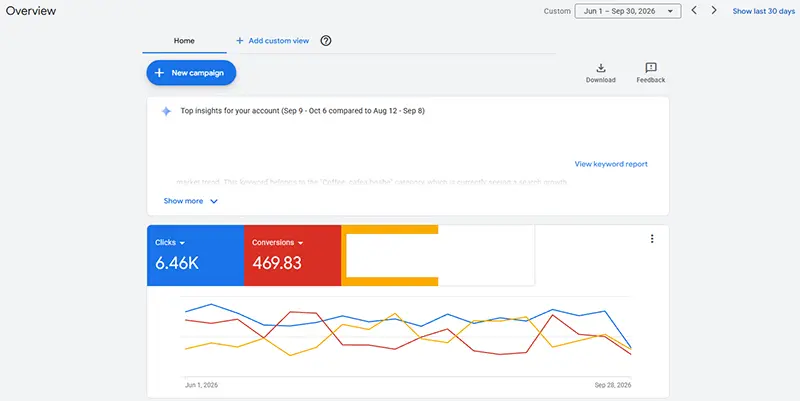
Task: Click the Custom date label
Action: click(557, 11)
